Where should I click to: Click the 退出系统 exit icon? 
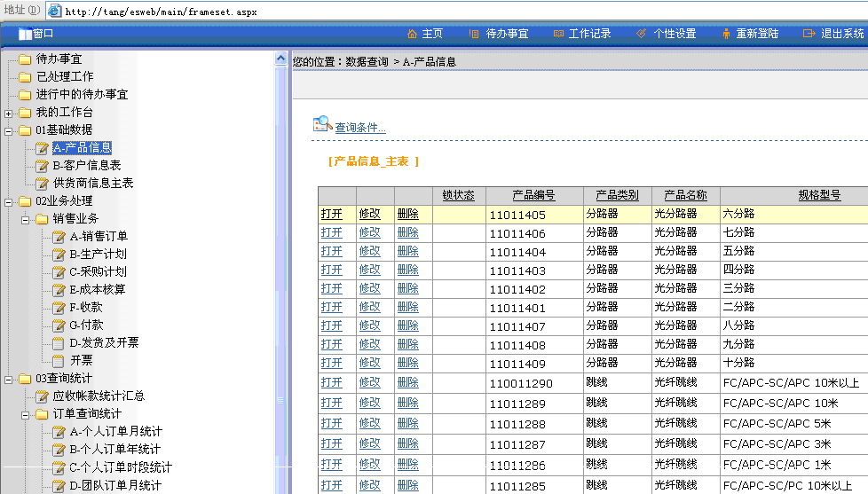click(809, 34)
